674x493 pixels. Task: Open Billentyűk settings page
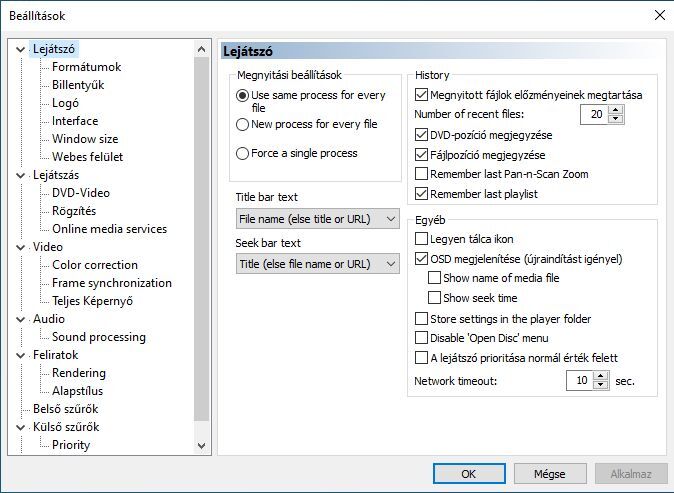click(x=78, y=85)
